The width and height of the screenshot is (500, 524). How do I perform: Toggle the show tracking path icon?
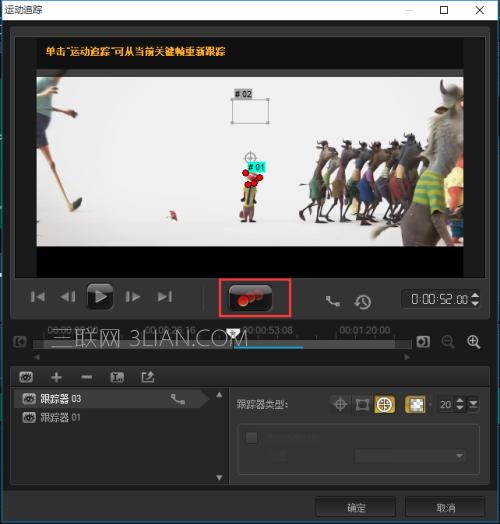point(333,301)
